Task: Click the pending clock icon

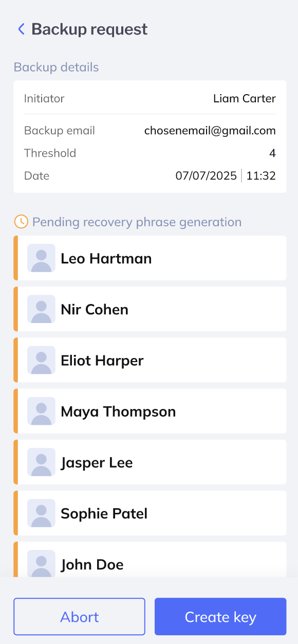Action: click(x=21, y=222)
